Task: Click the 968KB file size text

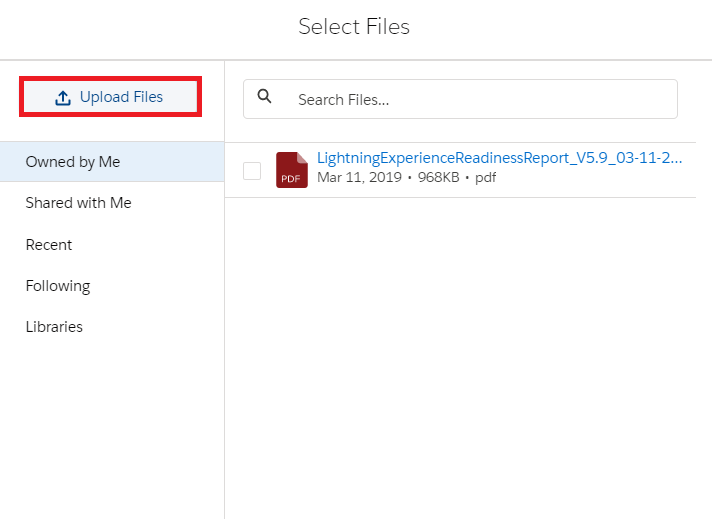Action: click(433, 178)
